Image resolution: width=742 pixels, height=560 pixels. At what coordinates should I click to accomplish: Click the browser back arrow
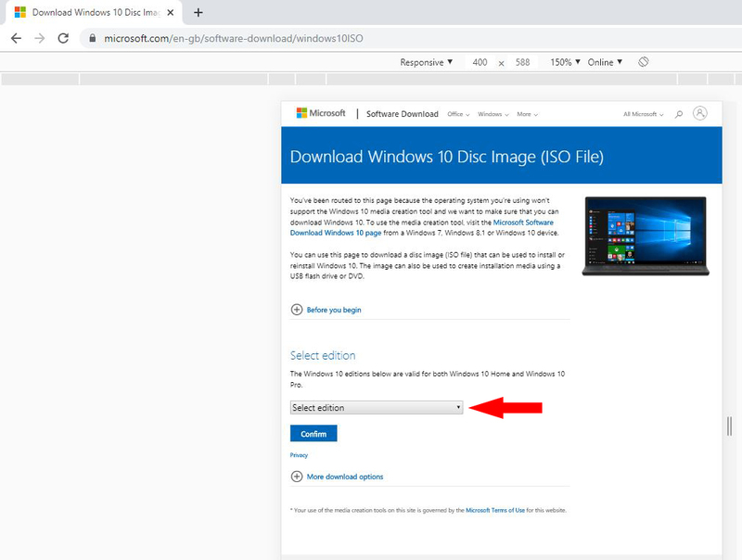coord(16,38)
